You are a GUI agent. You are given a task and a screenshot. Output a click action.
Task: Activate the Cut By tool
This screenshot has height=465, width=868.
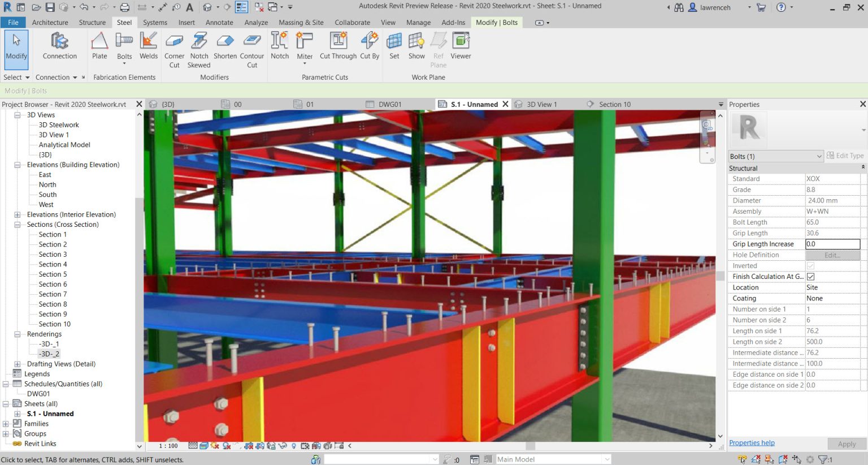click(x=370, y=46)
